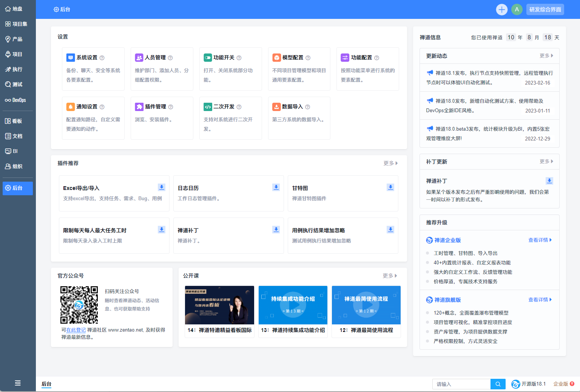Viewport: 580px width, 392px height.
Task: Download the 禅道补丁 patch in 补丁更新
Action: (549, 181)
